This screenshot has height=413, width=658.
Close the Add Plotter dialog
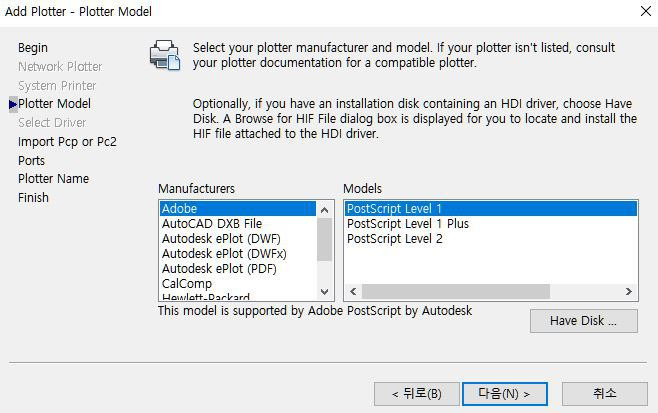click(x=646, y=11)
